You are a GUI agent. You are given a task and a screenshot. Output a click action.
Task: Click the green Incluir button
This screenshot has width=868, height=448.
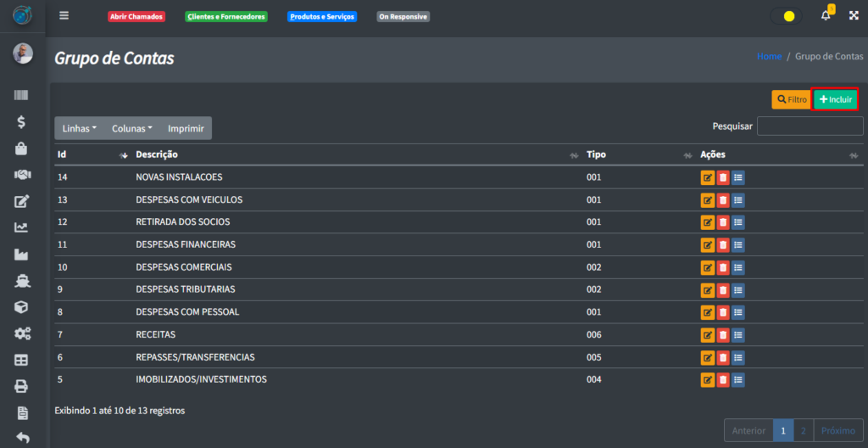click(836, 99)
